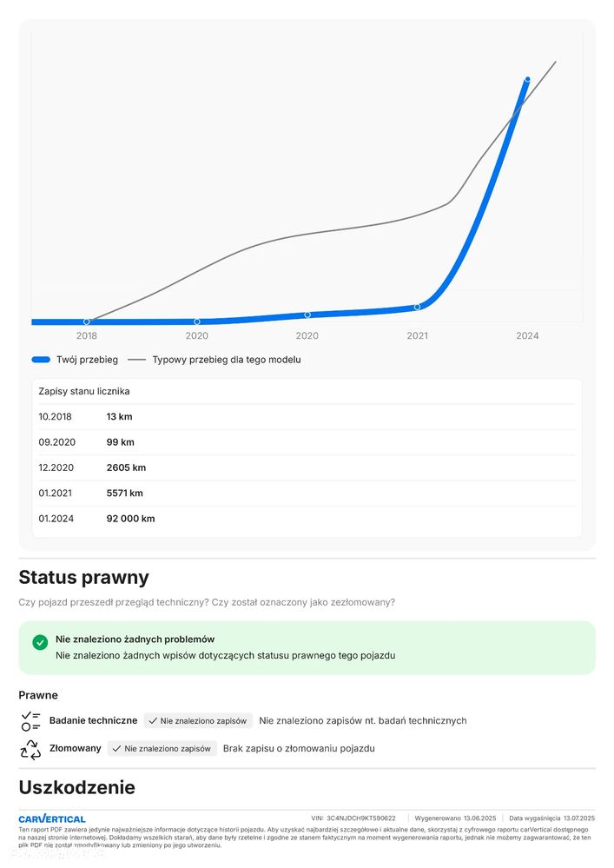
Task: Click the Badanie techniczne checklist icon
Action: pyautogui.click(x=30, y=720)
